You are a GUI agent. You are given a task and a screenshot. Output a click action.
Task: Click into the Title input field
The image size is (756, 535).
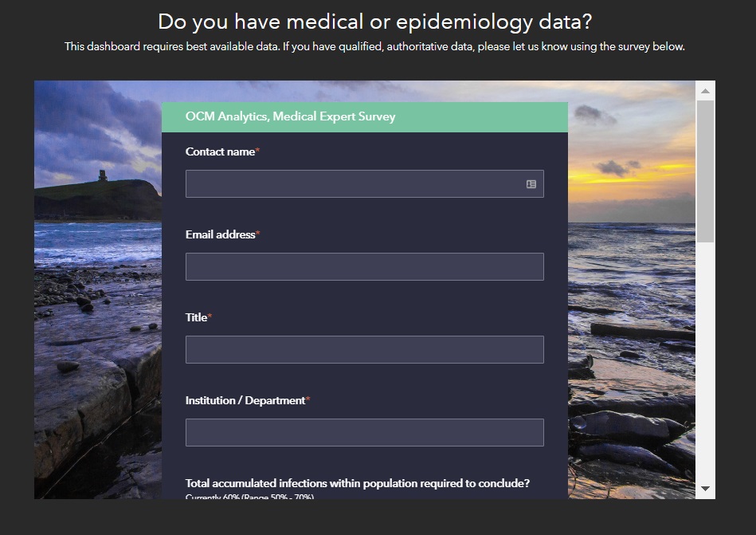[365, 350]
